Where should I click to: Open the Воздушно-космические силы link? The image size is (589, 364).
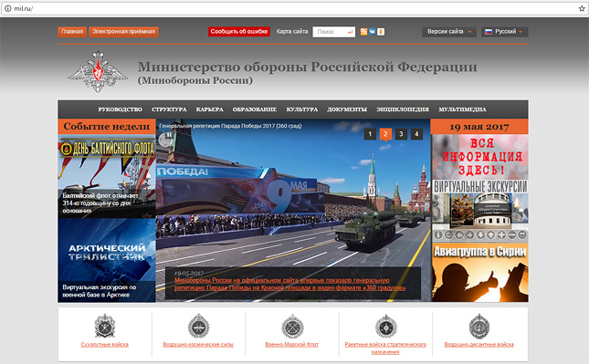coord(198,345)
